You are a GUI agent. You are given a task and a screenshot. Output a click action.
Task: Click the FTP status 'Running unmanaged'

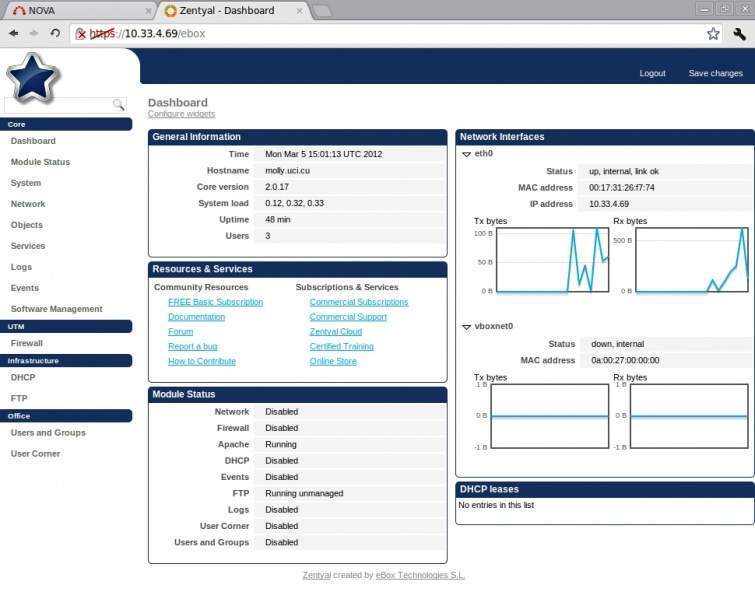click(x=304, y=494)
